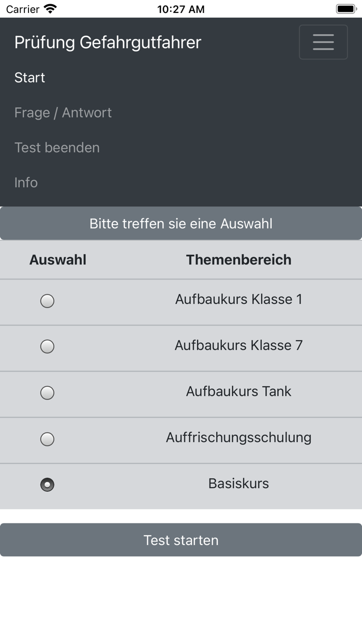Open the hamburger navigation menu
Viewport: 362px width, 644px height.
coord(323,42)
